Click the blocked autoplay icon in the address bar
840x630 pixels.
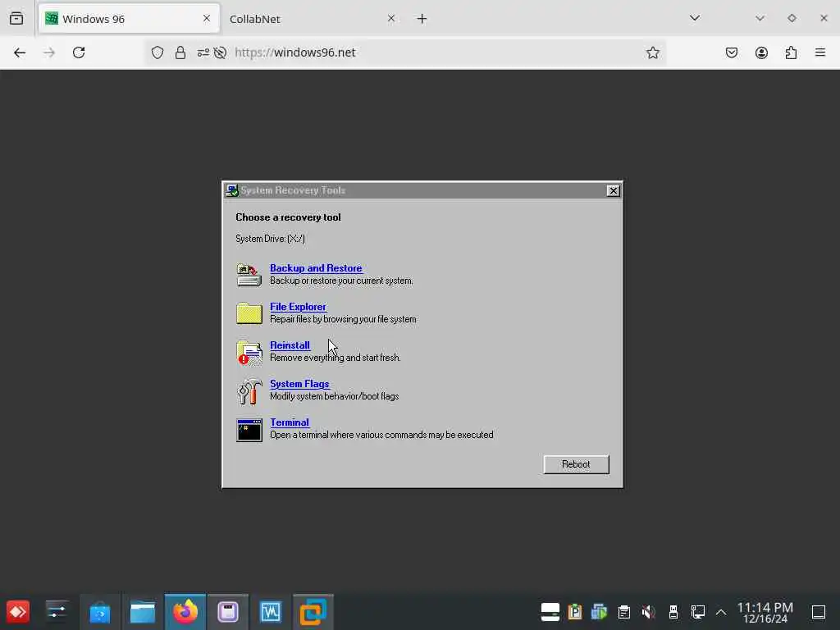coord(220,52)
